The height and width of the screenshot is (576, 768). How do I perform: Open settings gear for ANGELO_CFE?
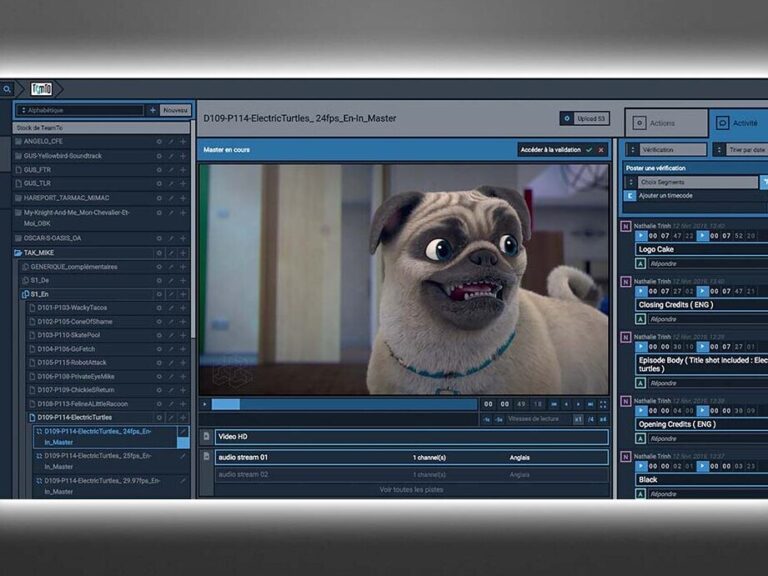pyautogui.click(x=159, y=142)
